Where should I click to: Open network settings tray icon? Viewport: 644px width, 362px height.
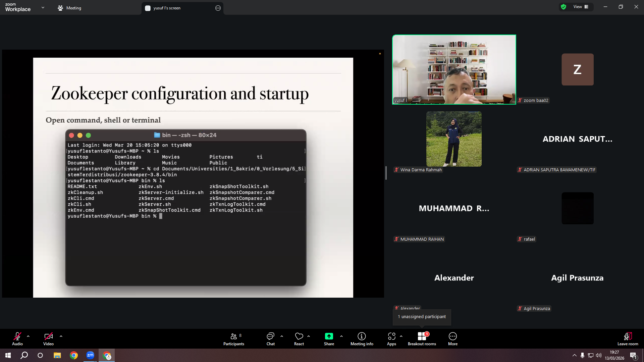591,355
